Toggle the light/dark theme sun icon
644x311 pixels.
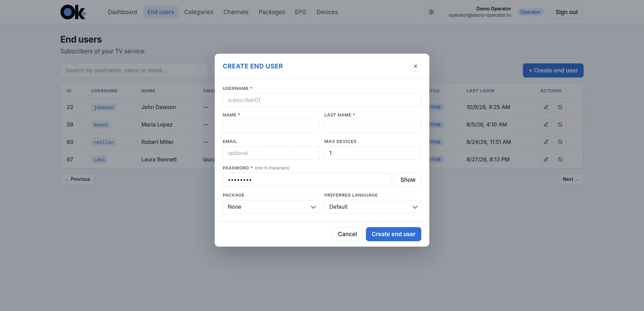(431, 12)
